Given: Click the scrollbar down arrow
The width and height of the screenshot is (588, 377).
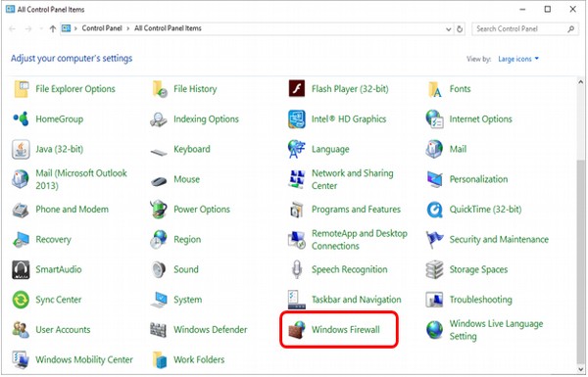Looking at the screenshot, I should [580, 370].
